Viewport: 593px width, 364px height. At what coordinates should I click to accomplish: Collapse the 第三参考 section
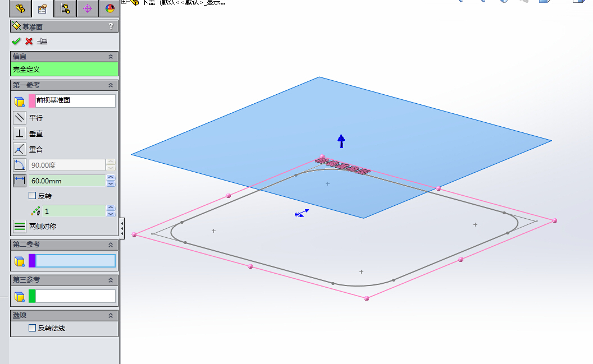coord(111,280)
